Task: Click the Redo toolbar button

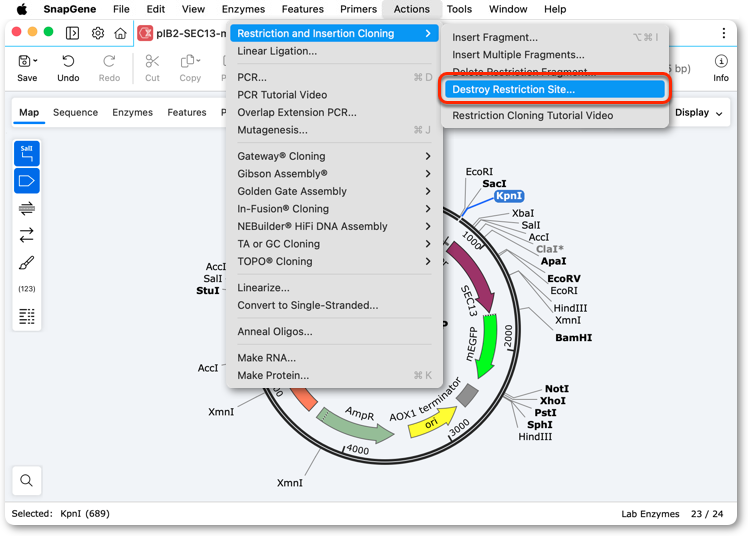Action: click(109, 68)
